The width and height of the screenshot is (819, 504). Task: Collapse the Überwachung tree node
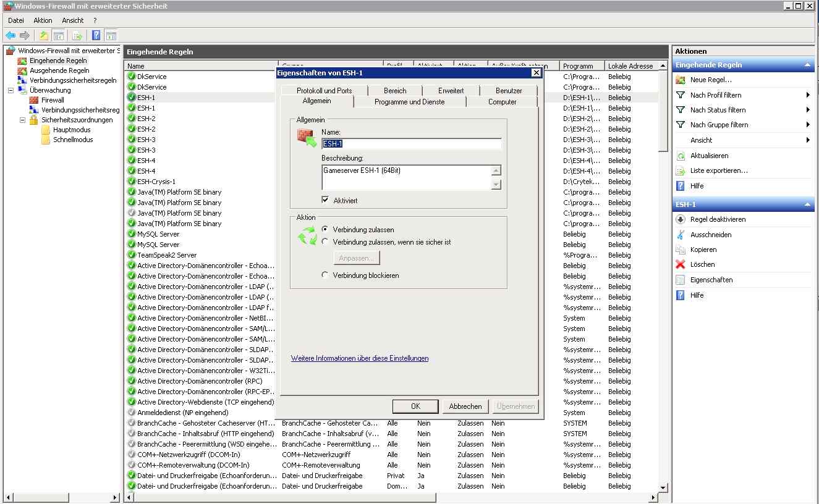click(11, 90)
